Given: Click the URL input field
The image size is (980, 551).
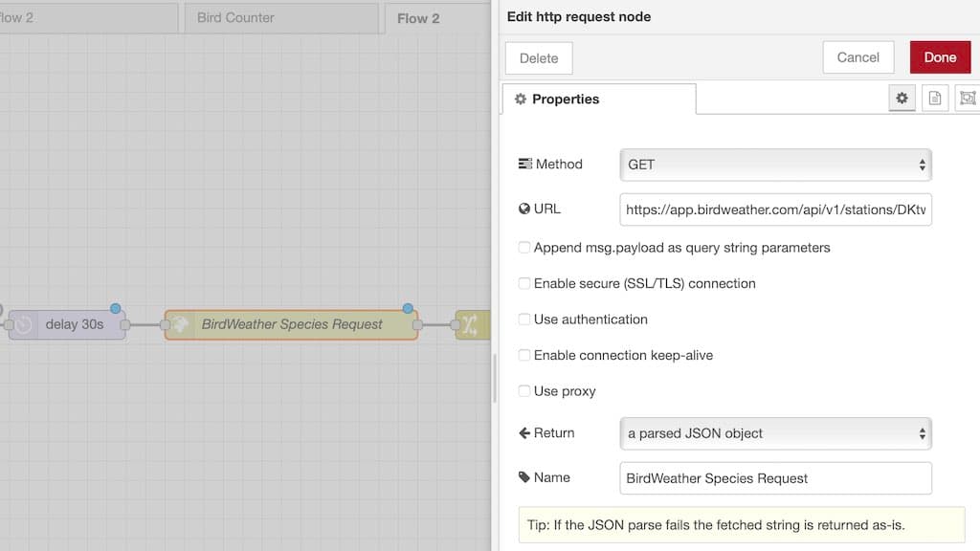Looking at the screenshot, I should [x=775, y=209].
